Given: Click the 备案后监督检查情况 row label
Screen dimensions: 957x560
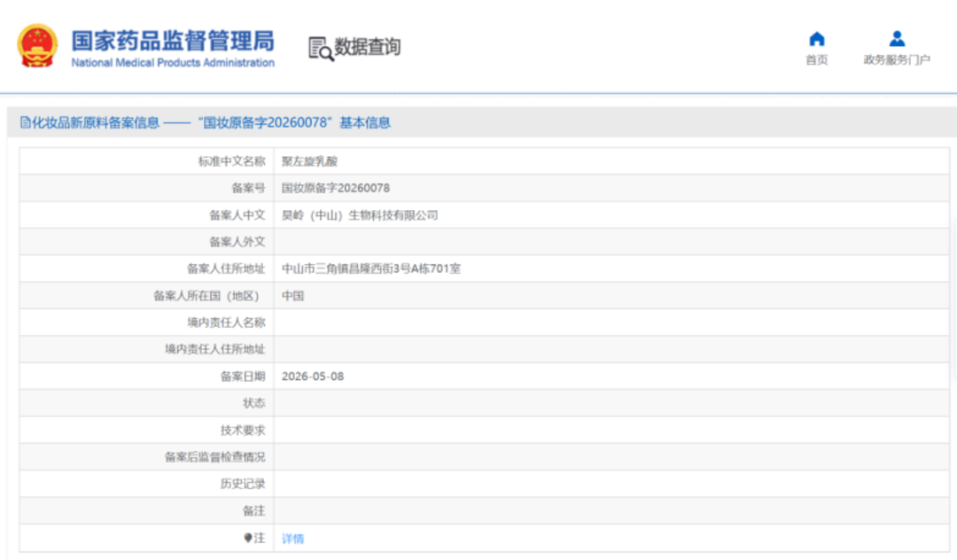Looking at the screenshot, I should [214, 457].
